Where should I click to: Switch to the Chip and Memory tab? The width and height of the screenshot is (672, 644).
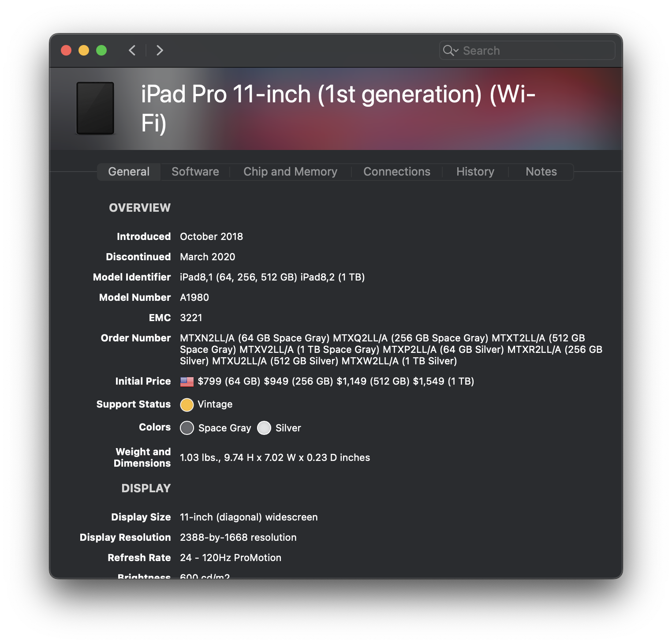pyautogui.click(x=290, y=172)
